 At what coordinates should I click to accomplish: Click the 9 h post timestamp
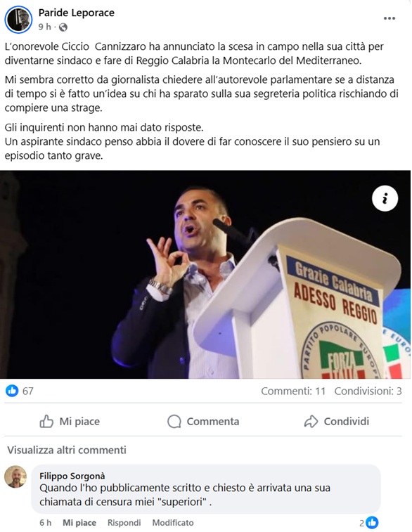tap(44, 27)
